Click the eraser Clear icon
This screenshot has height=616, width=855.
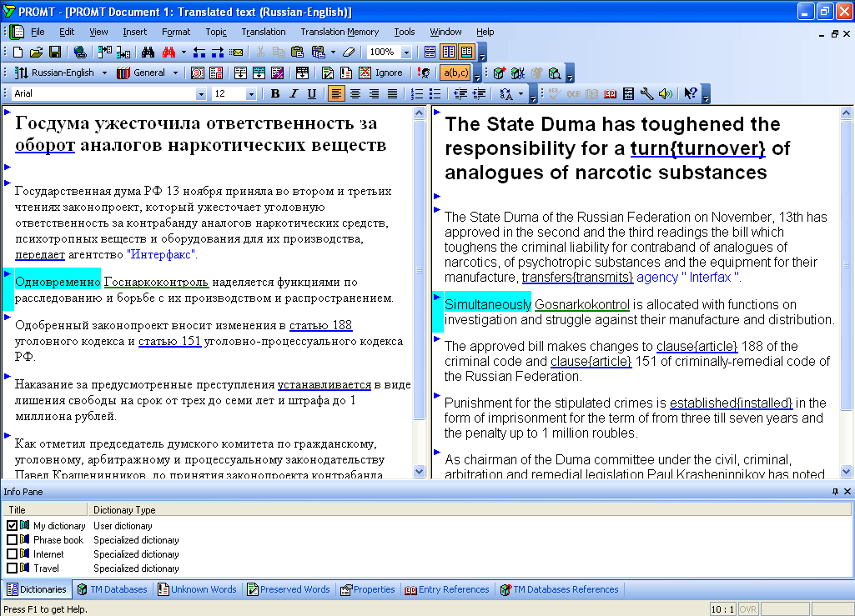[x=349, y=53]
